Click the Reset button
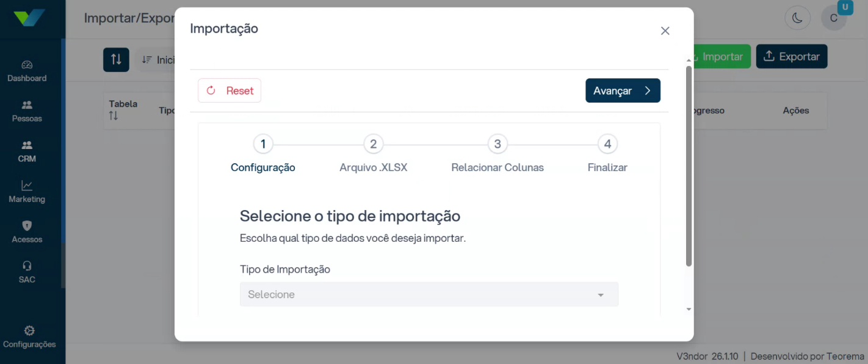Viewport: 868px width, 364px height. point(230,90)
